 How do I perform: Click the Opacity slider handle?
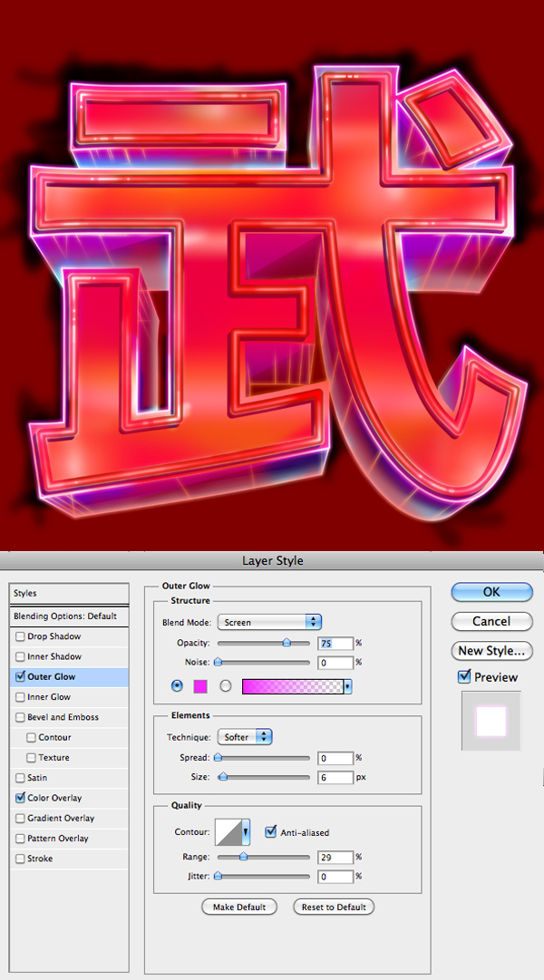pos(287,643)
